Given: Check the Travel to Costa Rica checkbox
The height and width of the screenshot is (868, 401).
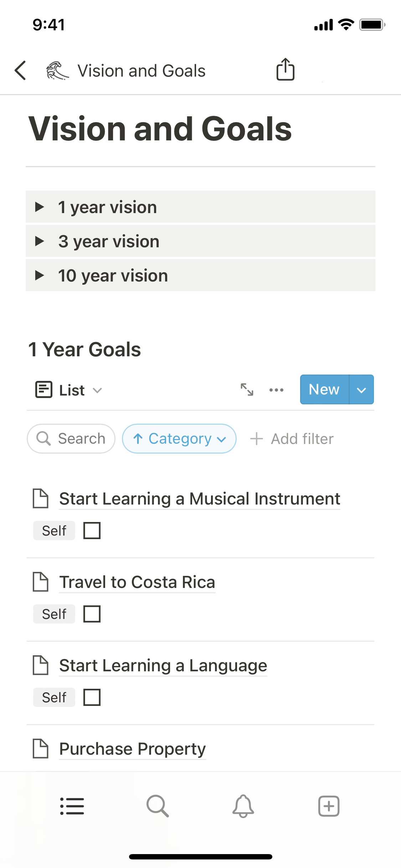Looking at the screenshot, I should 92,614.
